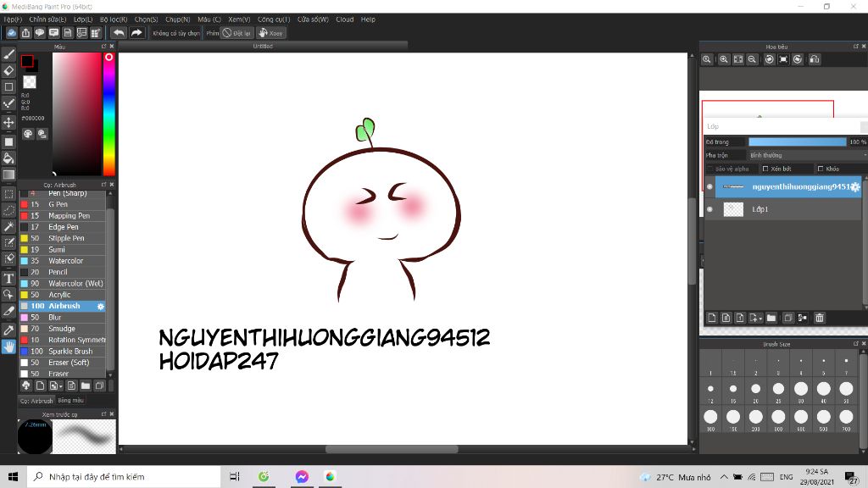Select the Eraser tool in left toolbar
This screenshot has height=488, width=868.
[x=8, y=71]
